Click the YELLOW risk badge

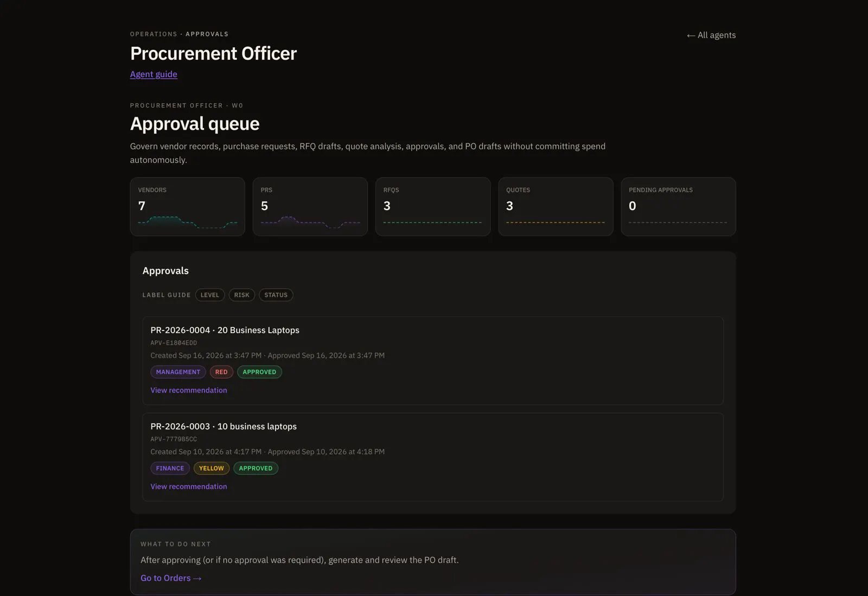click(212, 468)
